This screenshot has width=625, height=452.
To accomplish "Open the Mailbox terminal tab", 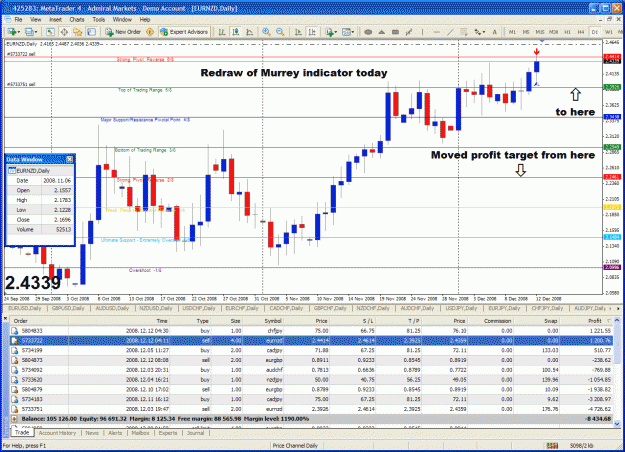I will click(140, 433).
